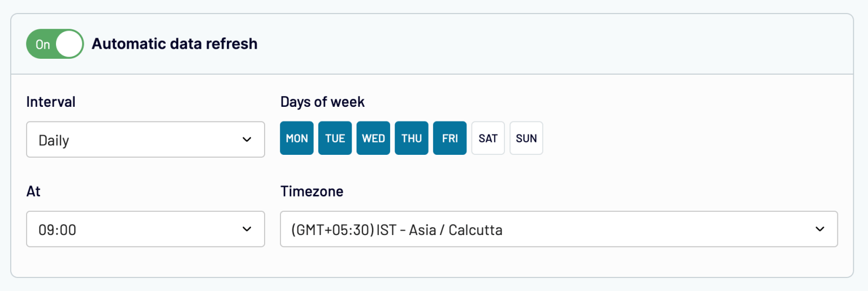Toggle the THU day button

[412, 138]
